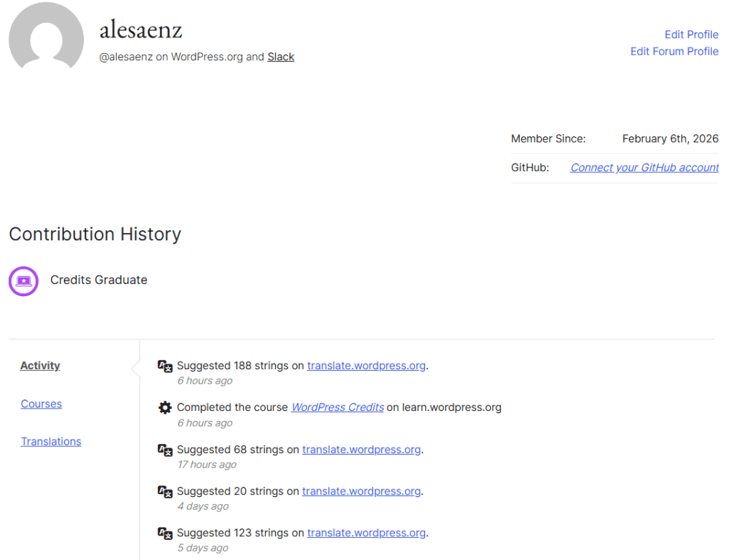Viewport: 734px width, 560px height.
Task: Click translation icon beside 68 strings entry
Action: [165, 450]
